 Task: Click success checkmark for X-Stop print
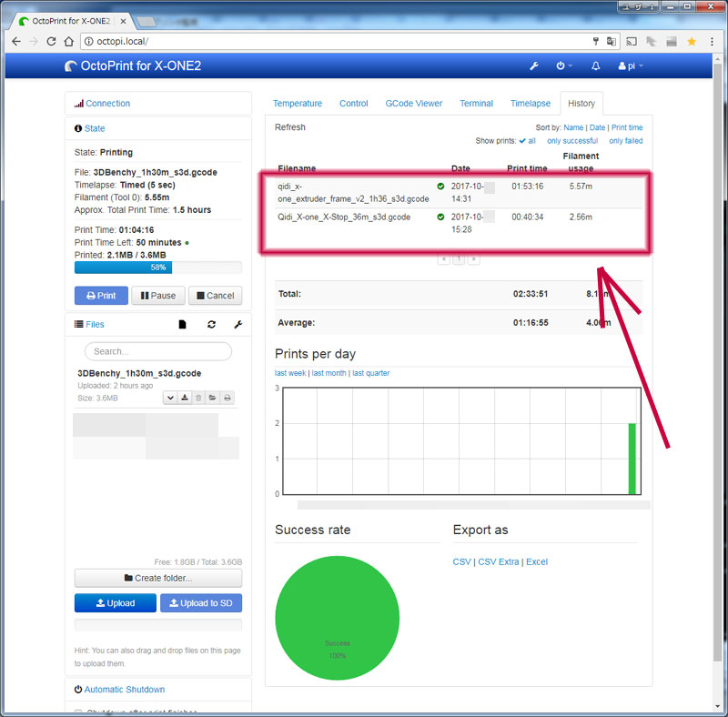pyautogui.click(x=440, y=217)
